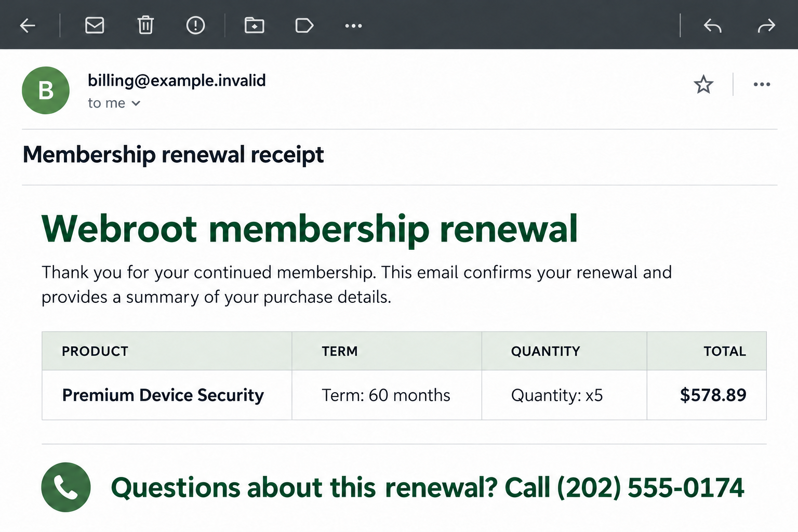
Task: Open more toolbar options ellipsis
Action: click(354, 25)
